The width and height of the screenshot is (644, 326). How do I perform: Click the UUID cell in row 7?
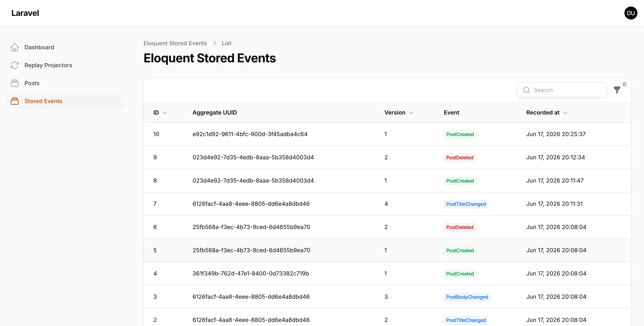click(251, 204)
